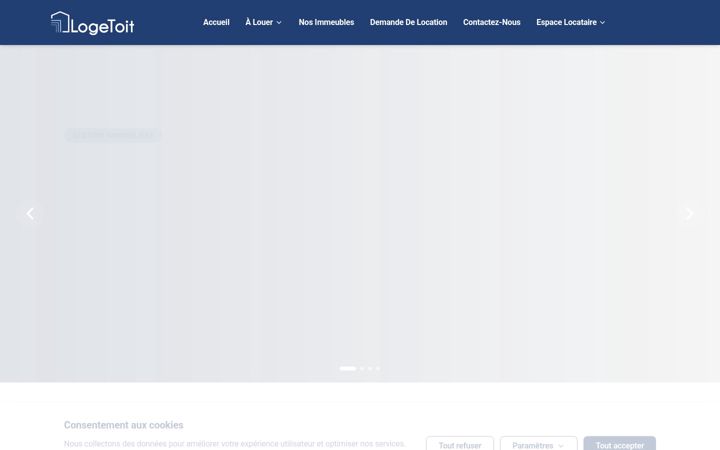This screenshot has width=720, height=450.
Task: Open Demande De Location page
Action: click(409, 22)
